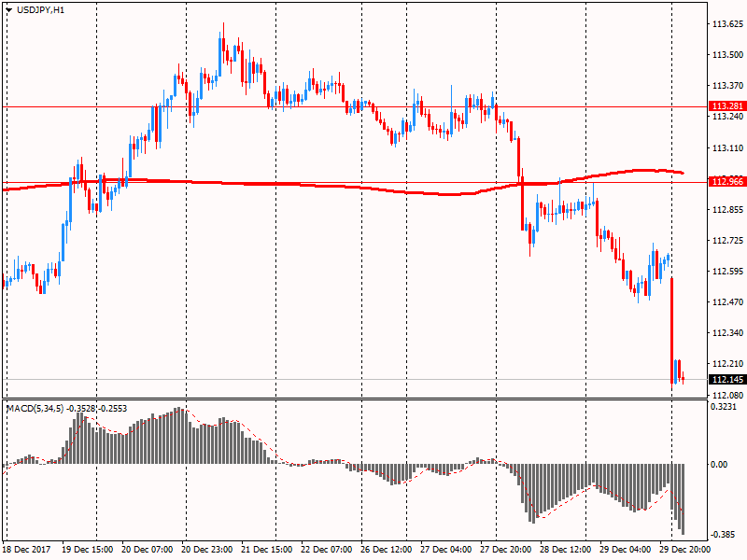
Task: Click the 112.855 price scale value
Action: click(727, 209)
